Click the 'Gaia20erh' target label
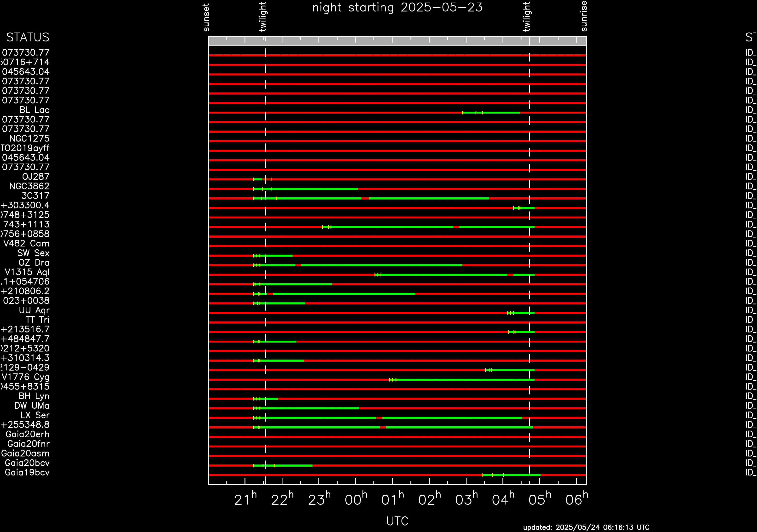The image size is (757, 532). [27, 435]
